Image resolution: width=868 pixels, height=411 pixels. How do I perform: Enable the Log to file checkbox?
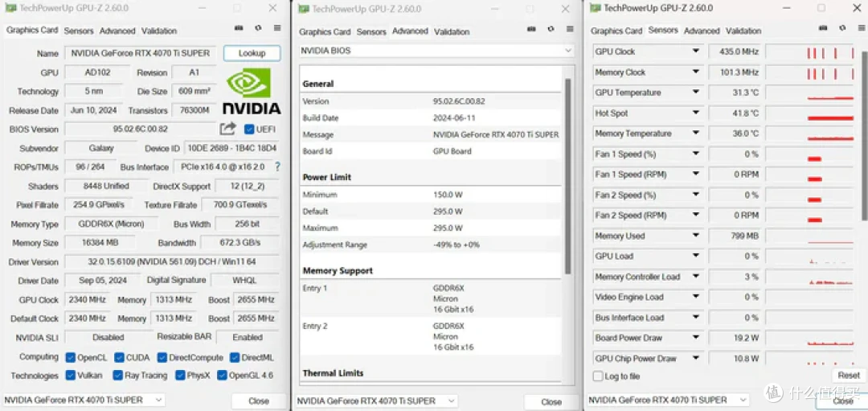click(x=597, y=376)
